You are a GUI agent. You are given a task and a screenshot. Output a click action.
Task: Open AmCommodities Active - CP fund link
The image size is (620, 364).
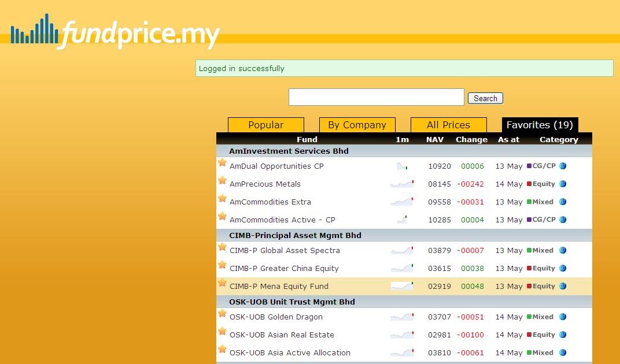pyautogui.click(x=282, y=220)
